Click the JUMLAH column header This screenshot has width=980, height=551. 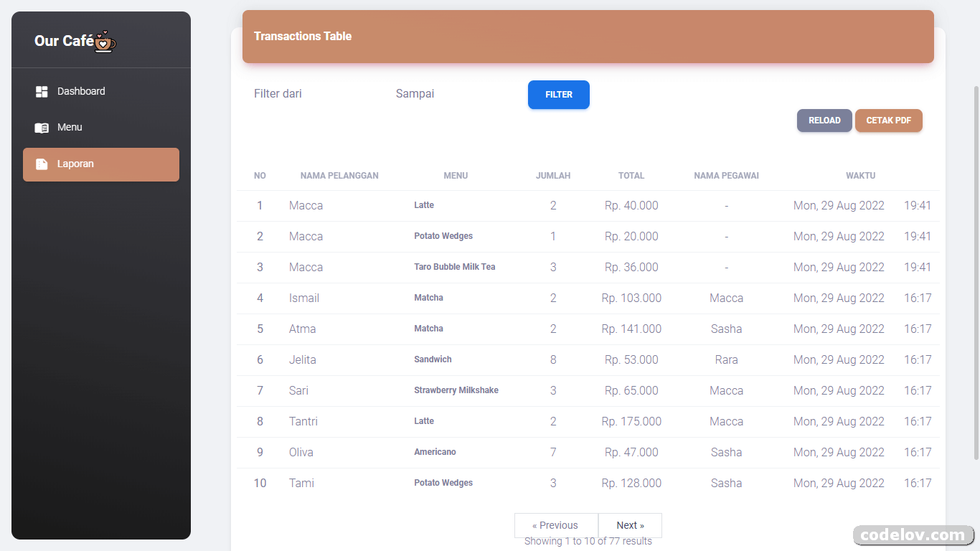[x=553, y=176]
